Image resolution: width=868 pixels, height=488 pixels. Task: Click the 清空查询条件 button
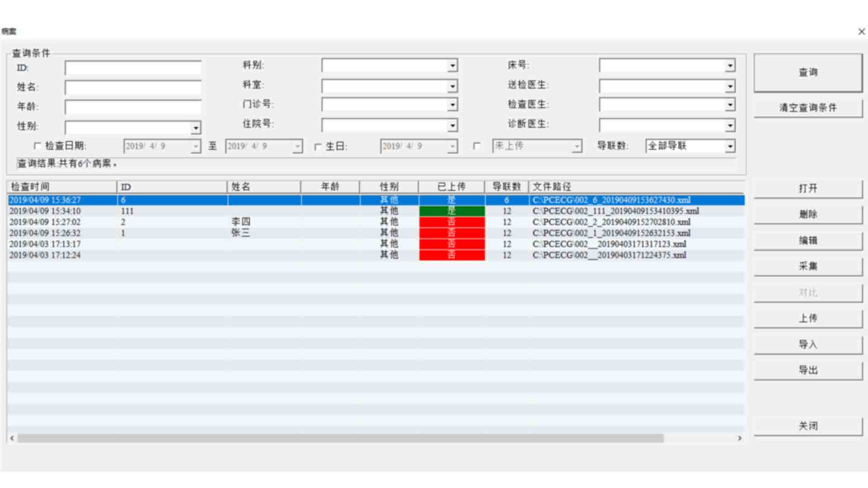coord(808,108)
